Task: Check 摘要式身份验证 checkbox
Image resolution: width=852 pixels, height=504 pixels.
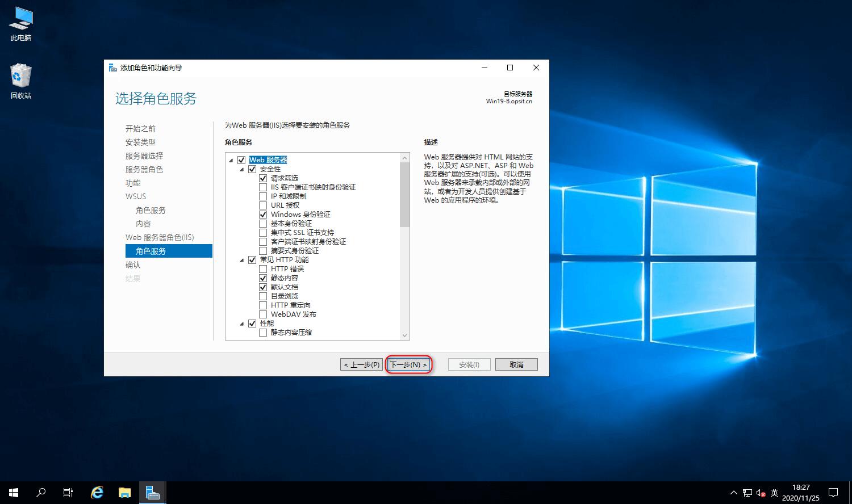Action: click(263, 251)
